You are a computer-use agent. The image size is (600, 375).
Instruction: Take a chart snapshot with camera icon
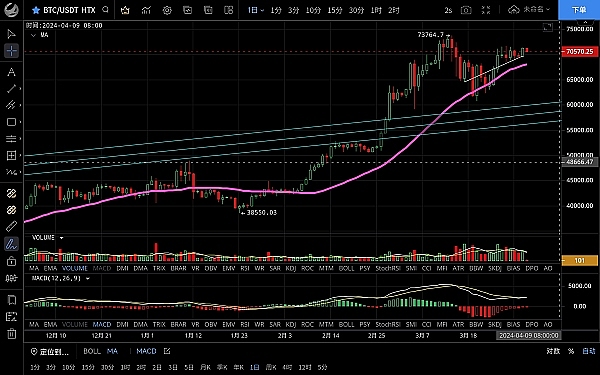click(466, 10)
